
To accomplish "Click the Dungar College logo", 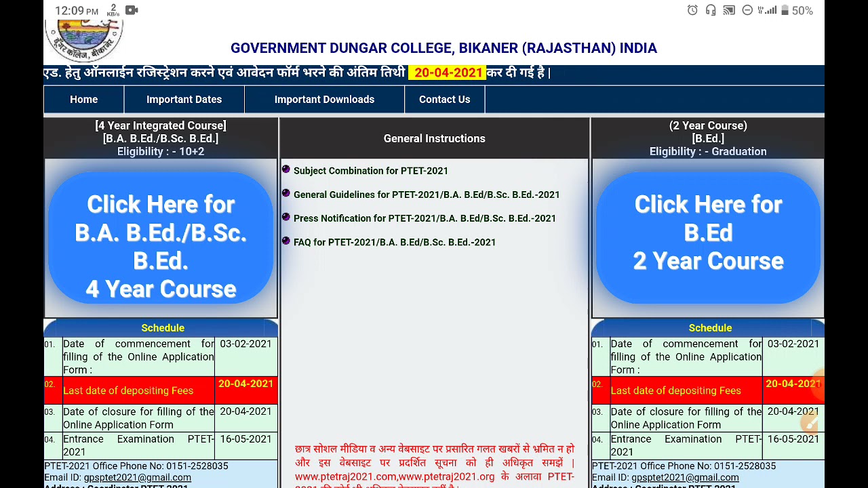I will pos(84,40).
